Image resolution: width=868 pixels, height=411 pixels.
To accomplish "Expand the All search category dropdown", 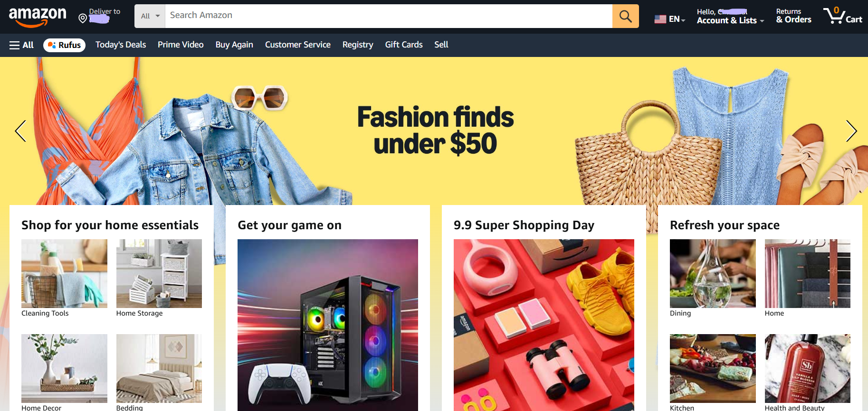I will pos(150,16).
